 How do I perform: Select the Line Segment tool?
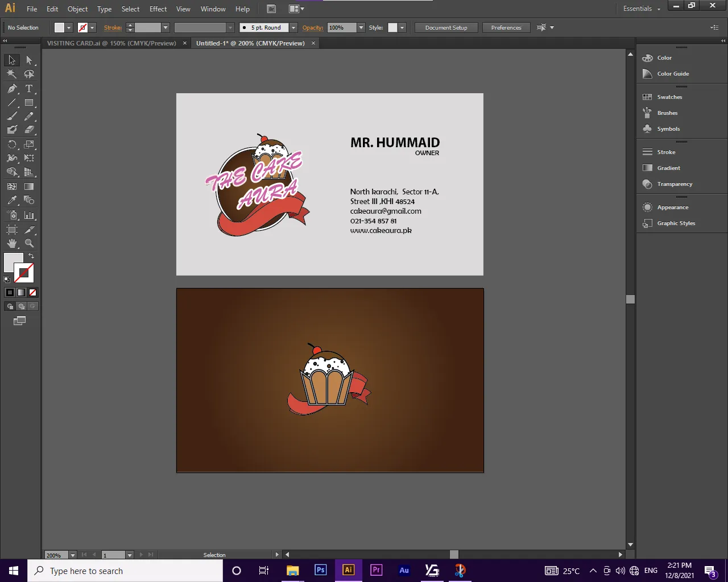point(12,103)
